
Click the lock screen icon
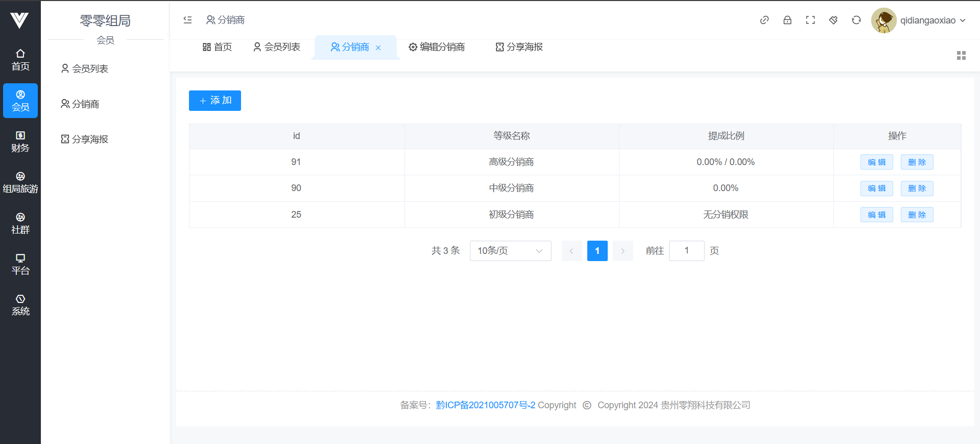click(787, 20)
